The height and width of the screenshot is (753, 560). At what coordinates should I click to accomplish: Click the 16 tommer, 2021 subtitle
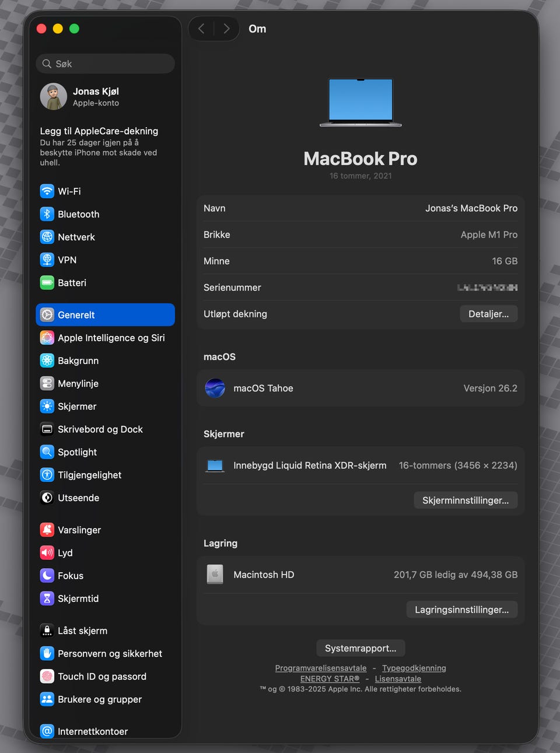coord(360,176)
